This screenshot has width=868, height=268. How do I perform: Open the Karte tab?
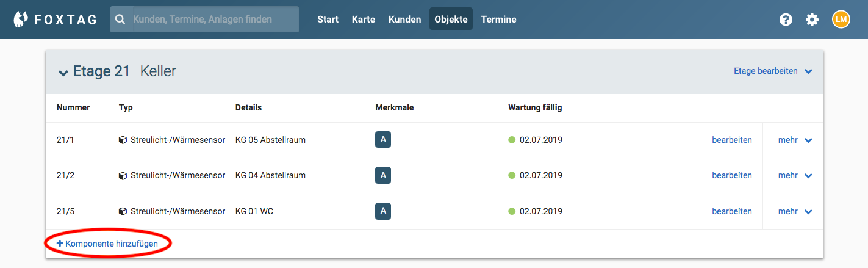tap(364, 20)
